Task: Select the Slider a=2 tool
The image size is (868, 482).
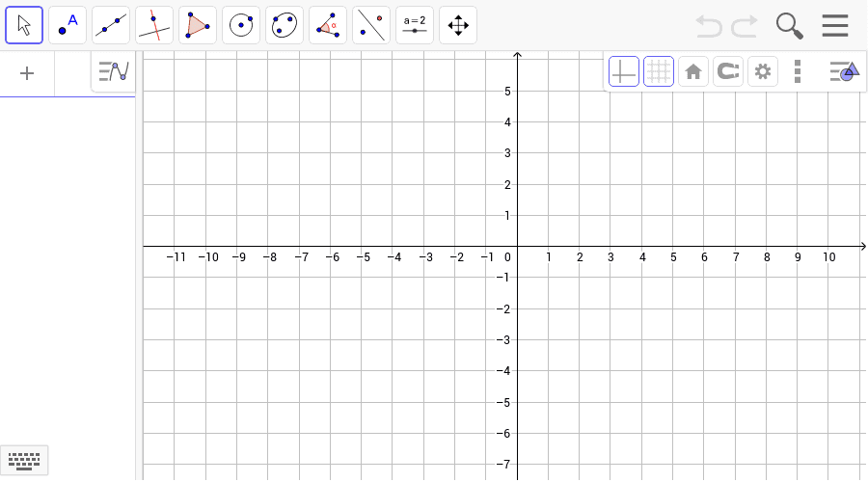Action: tap(415, 25)
